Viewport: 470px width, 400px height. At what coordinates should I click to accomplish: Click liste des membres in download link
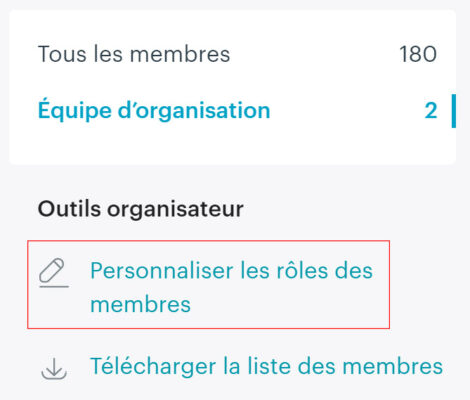point(345,366)
